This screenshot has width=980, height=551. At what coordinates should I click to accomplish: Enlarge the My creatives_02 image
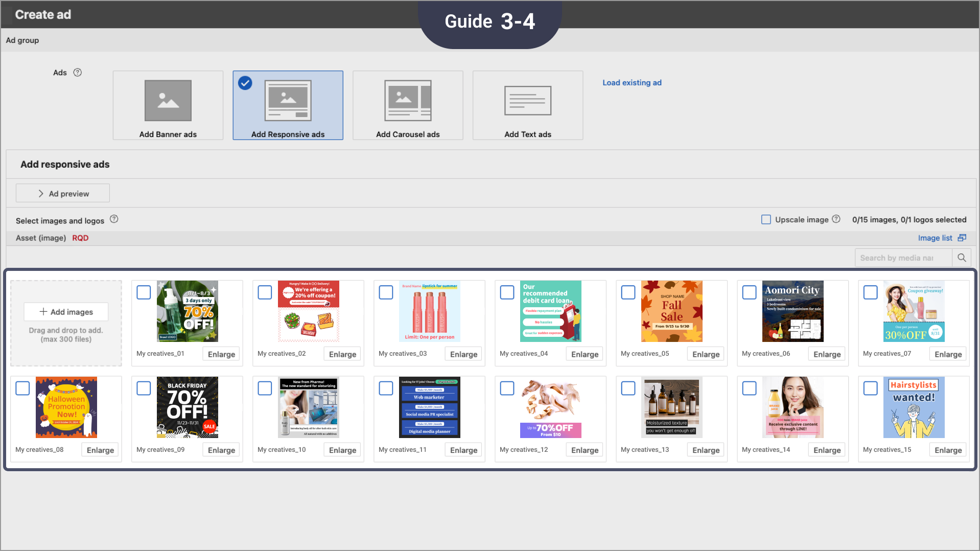click(x=342, y=353)
